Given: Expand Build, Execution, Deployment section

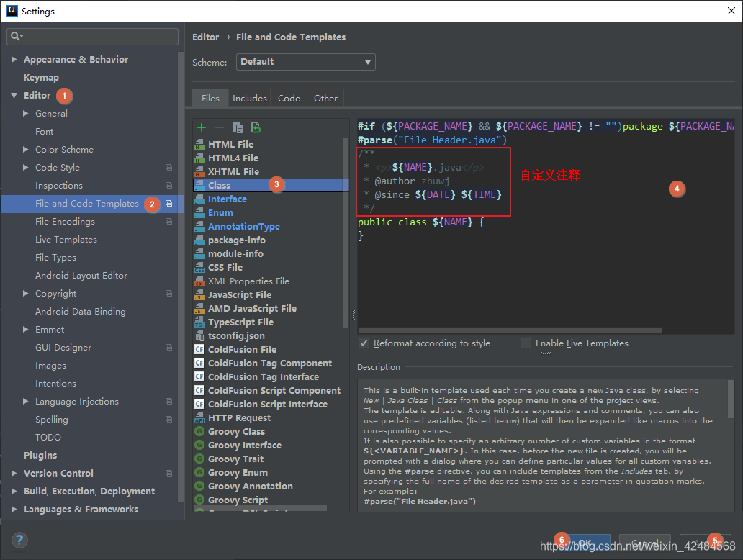Looking at the screenshot, I should [x=14, y=492].
